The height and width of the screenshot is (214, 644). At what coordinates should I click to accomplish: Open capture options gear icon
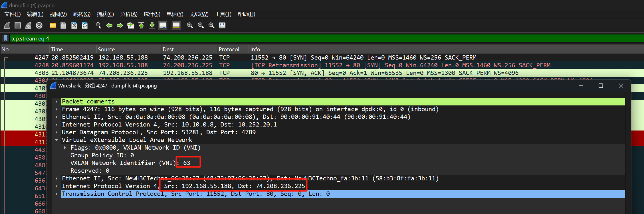click(x=39, y=26)
